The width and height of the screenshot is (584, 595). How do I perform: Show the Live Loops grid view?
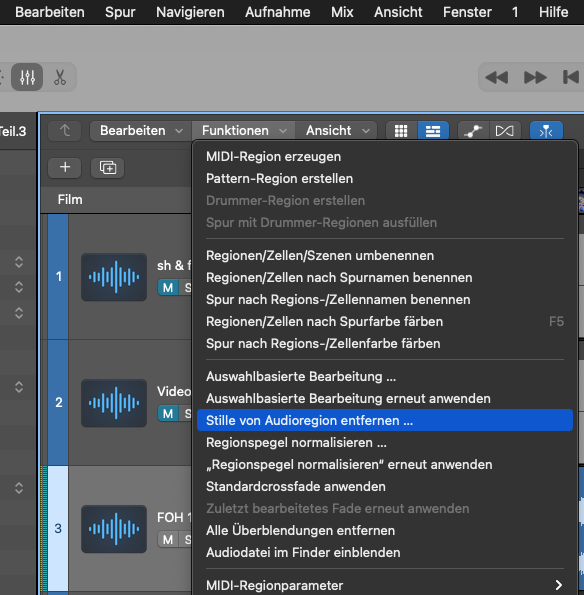click(401, 131)
